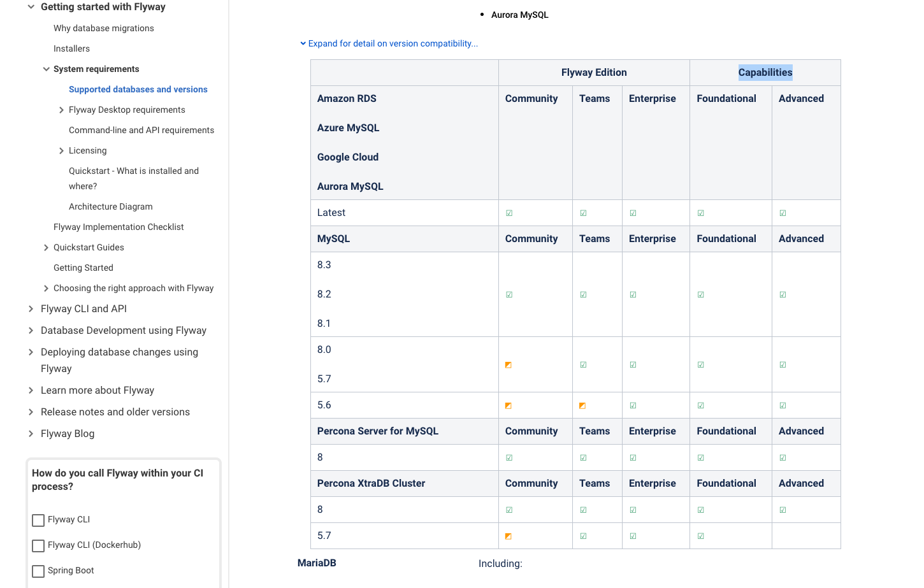Click the highlighted Capabilities column header
The image size is (924, 588).
[765, 73]
